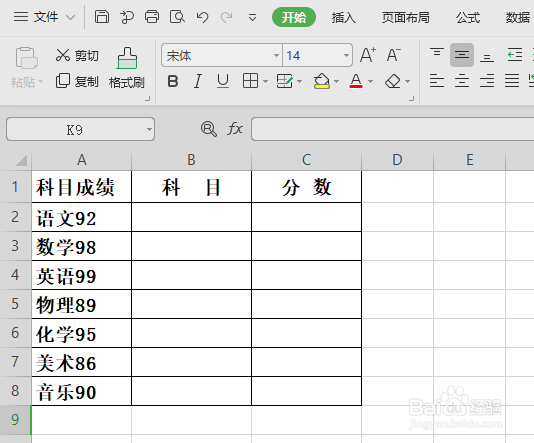Open the 数据 tab
This screenshot has height=443, width=534.
pos(518,17)
